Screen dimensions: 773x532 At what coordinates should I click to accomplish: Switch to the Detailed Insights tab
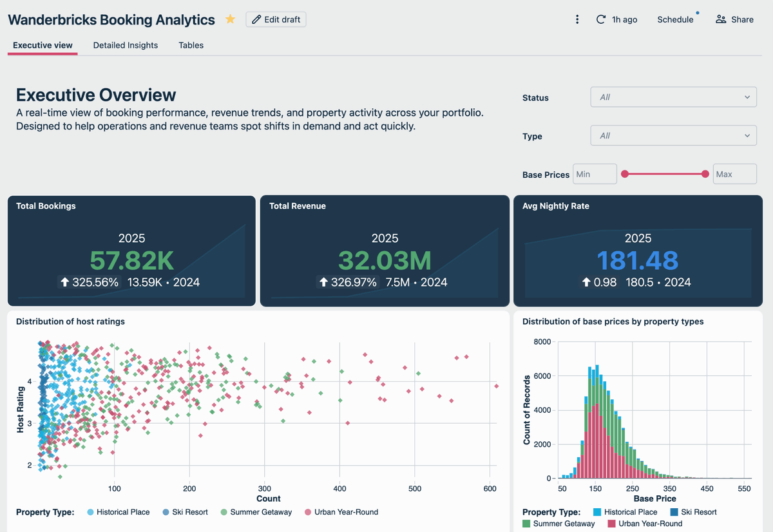[x=126, y=45]
